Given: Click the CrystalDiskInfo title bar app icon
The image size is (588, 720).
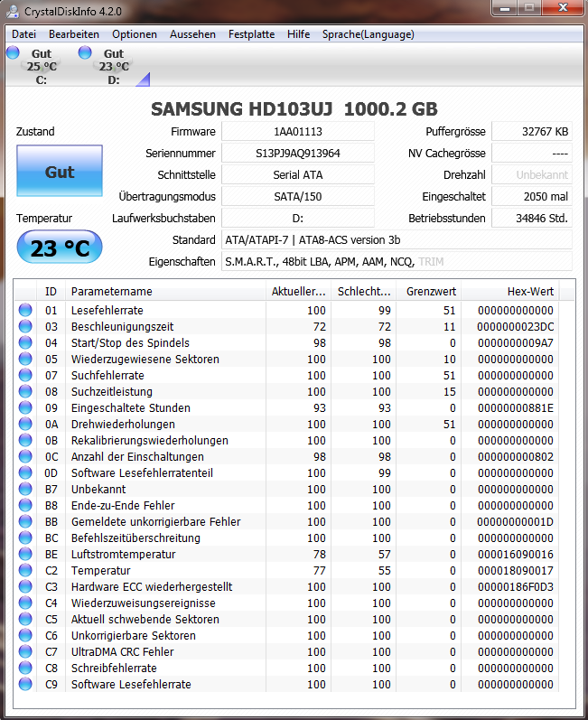Looking at the screenshot, I should click(13, 11).
